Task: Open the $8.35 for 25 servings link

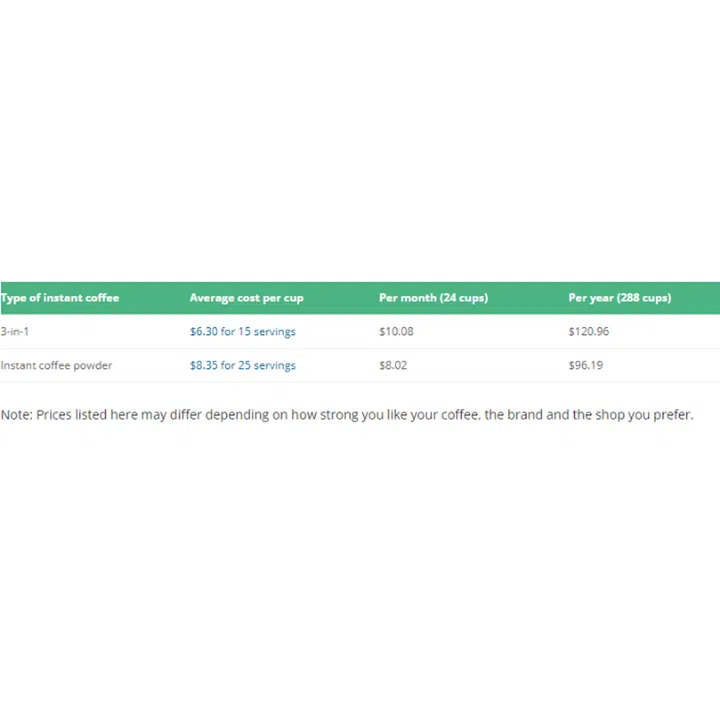Action: pos(242,366)
